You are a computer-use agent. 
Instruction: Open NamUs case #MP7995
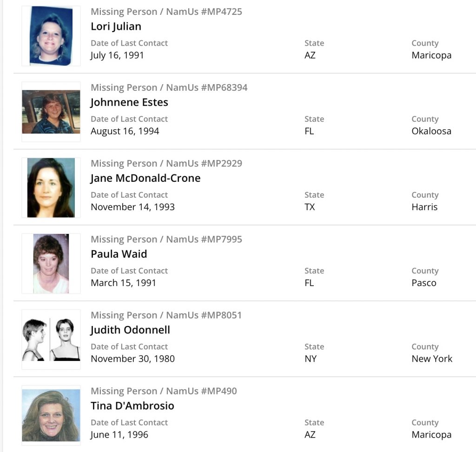pyautogui.click(x=166, y=239)
